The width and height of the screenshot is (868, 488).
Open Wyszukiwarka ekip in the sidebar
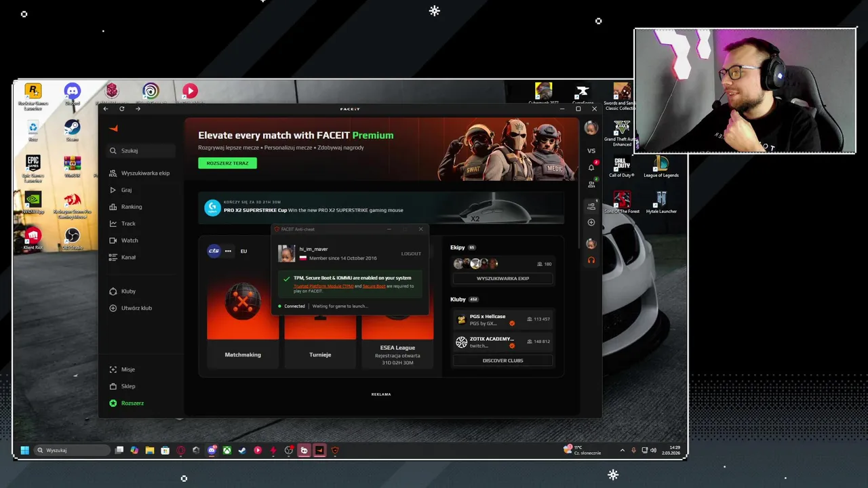point(141,173)
